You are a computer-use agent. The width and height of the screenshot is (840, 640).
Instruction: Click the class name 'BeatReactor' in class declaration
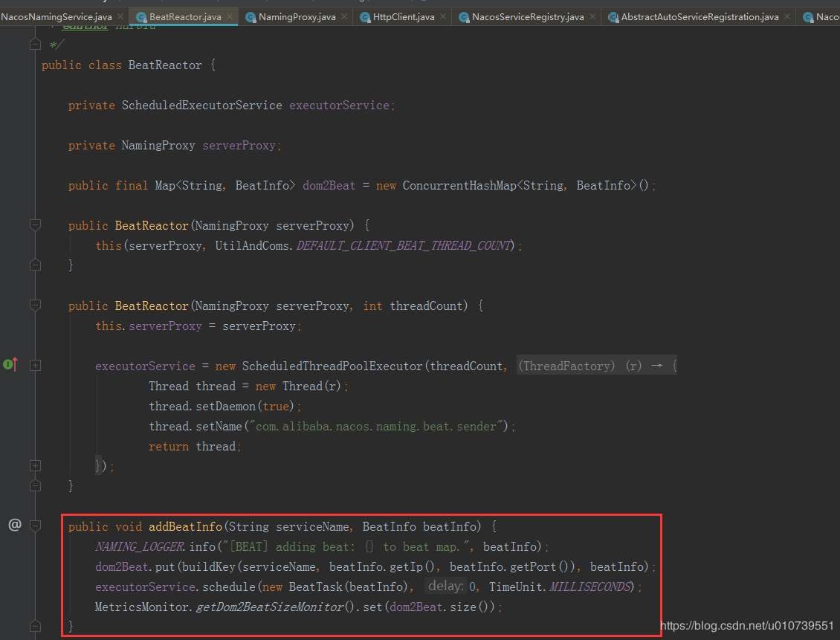[x=165, y=65]
